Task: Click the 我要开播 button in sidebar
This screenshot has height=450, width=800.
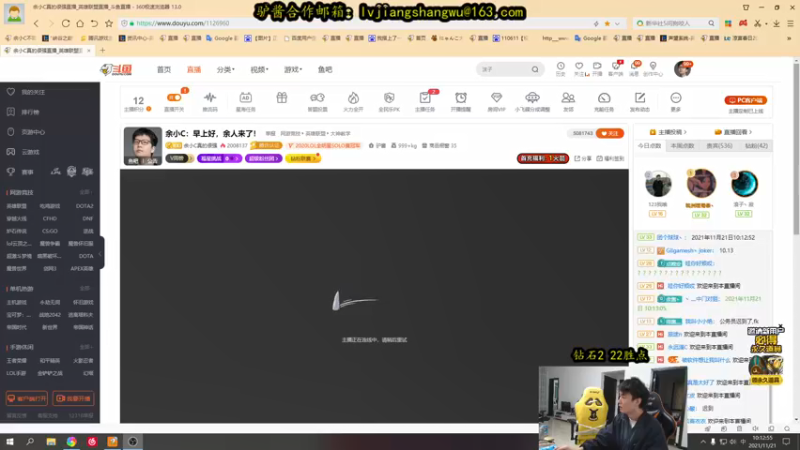Action: pyautogui.click(x=73, y=398)
